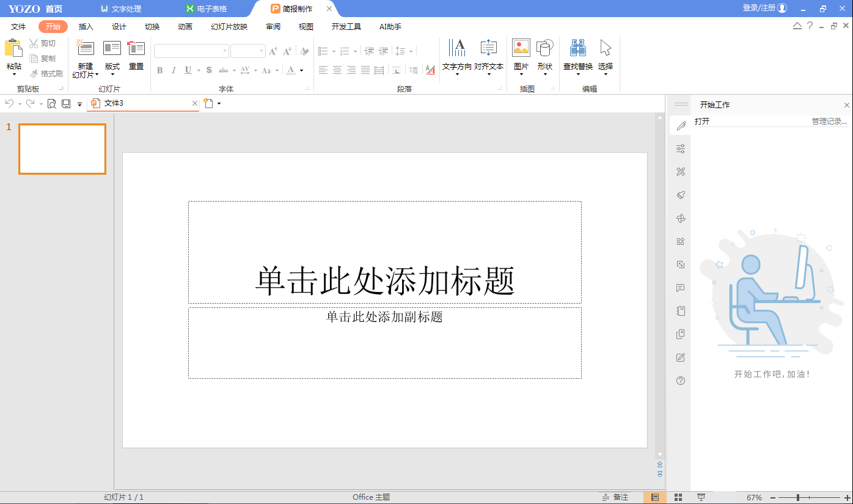Click the Cut (剪切) scissors icon
853x504 pixels.
pos(34,43)
